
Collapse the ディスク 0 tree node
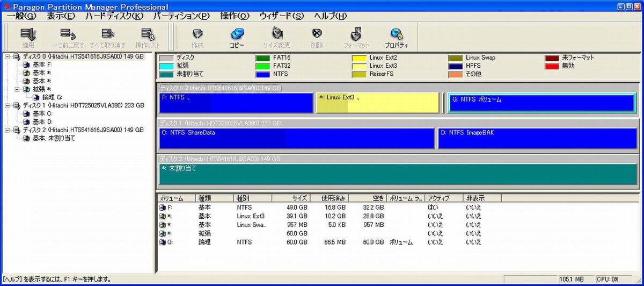pyautogui.click(x=7, y=56)
